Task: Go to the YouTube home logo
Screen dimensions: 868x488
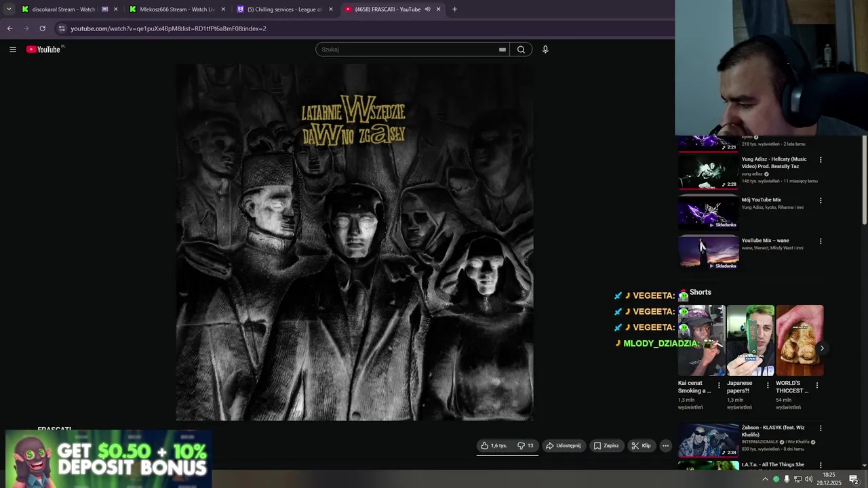Action: coord(45,49)
